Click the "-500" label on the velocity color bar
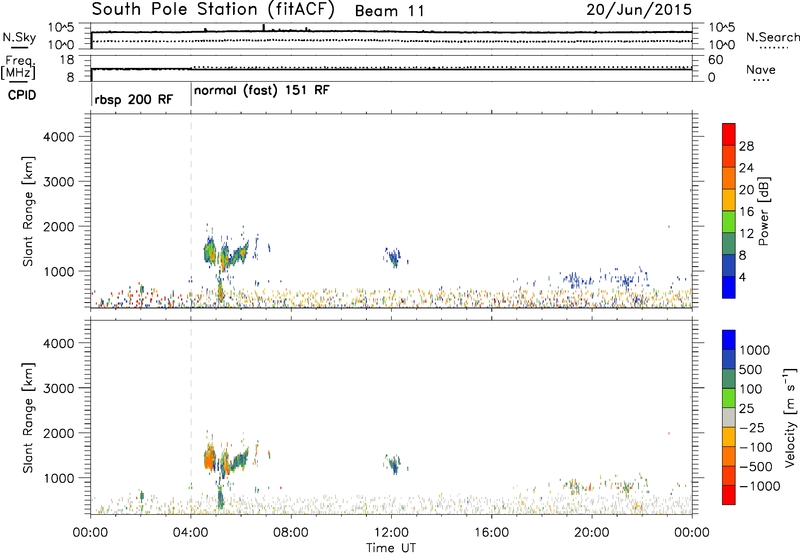This screenshot has height=554, width=800. point(756,467)
